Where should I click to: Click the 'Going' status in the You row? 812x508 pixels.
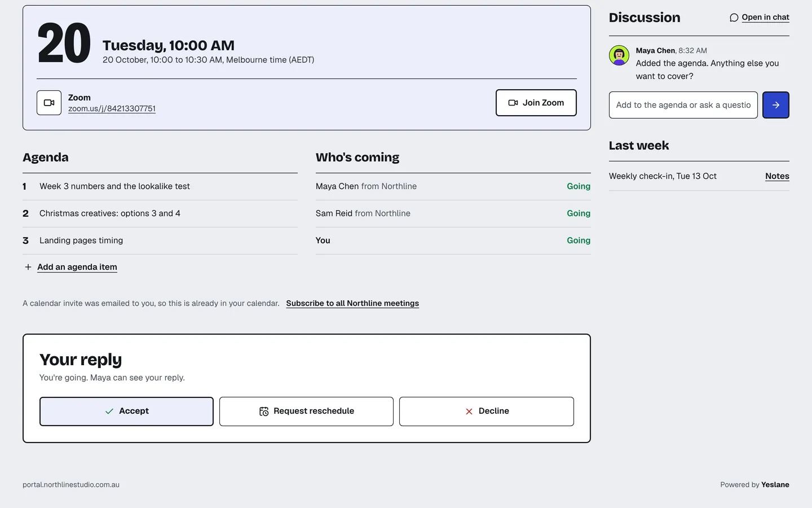tap(579, 240)
